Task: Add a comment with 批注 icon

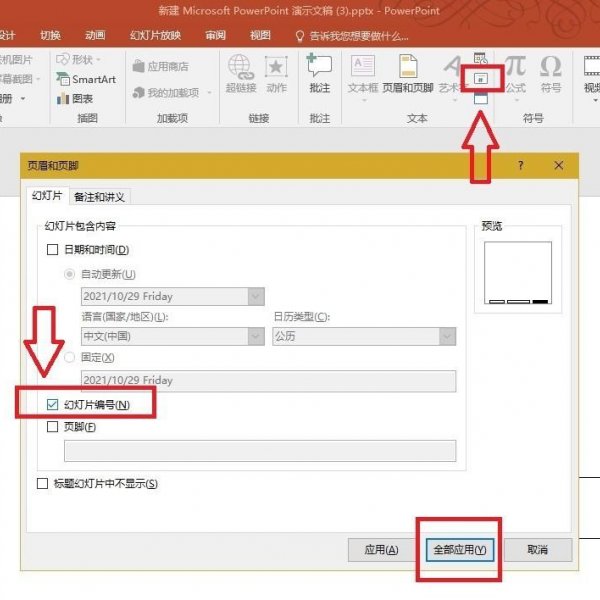Action: point(319,68)
